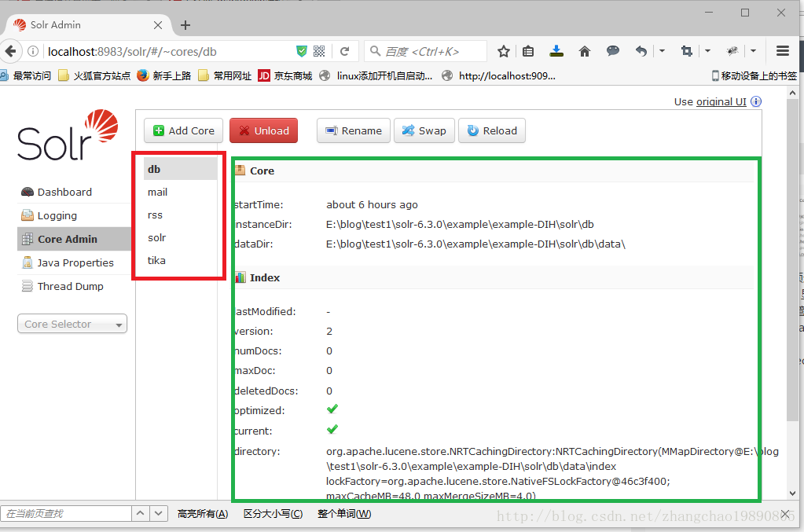Toggle match case (区分大小写) in find bar
The image size is (804, 532).
[273, 514]
